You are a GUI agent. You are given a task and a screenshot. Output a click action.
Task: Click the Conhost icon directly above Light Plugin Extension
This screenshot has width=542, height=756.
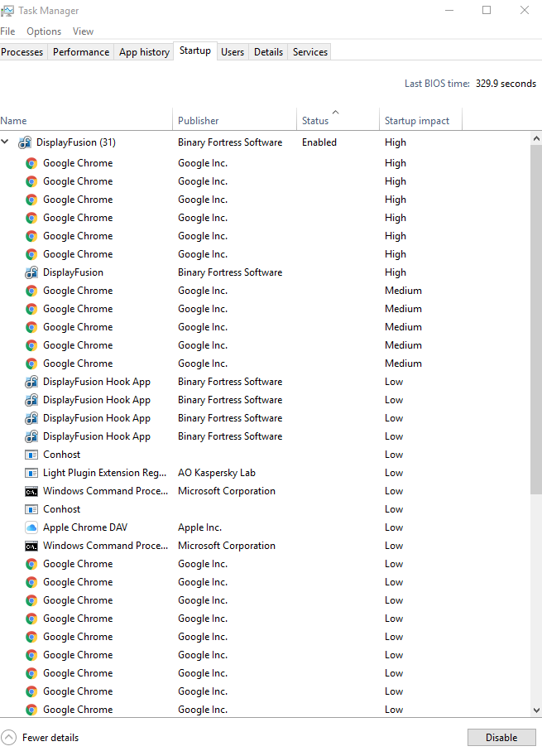[x=31, y=455]
